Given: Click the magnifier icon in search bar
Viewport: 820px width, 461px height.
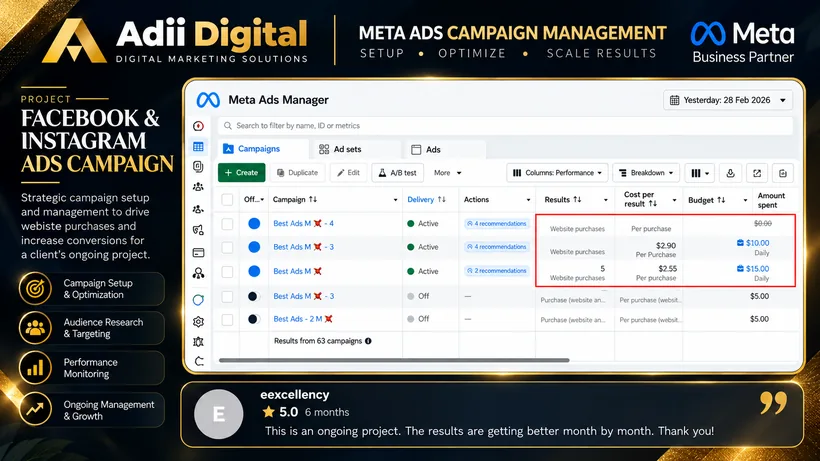Looking at the screenshot, I should (x=227, y=125).
